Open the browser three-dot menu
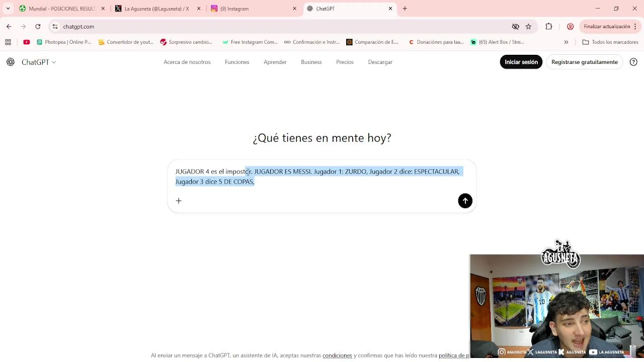Image resolution: width=644 pixels, height=362 pixels. tap(636, 27)
